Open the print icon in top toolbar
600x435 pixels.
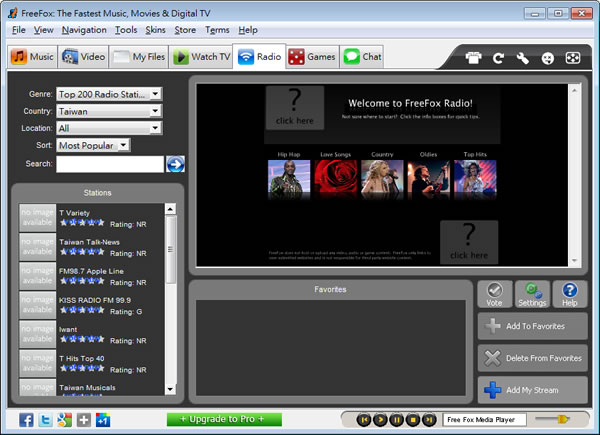[x=473, y=58]
